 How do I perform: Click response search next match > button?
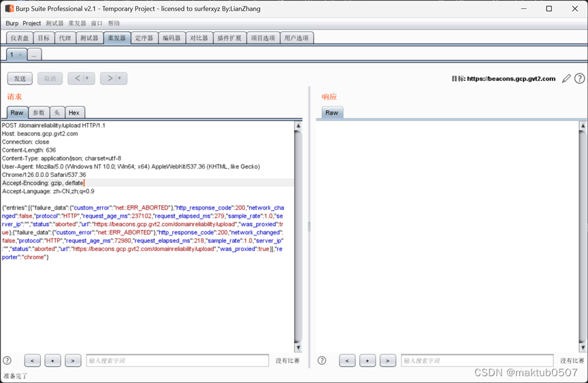(x=388, y=361)
